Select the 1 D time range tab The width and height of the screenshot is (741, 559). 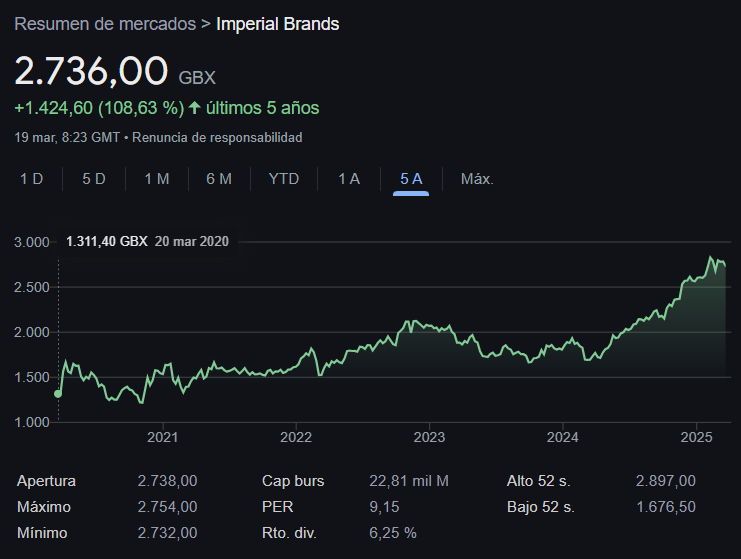32,179
